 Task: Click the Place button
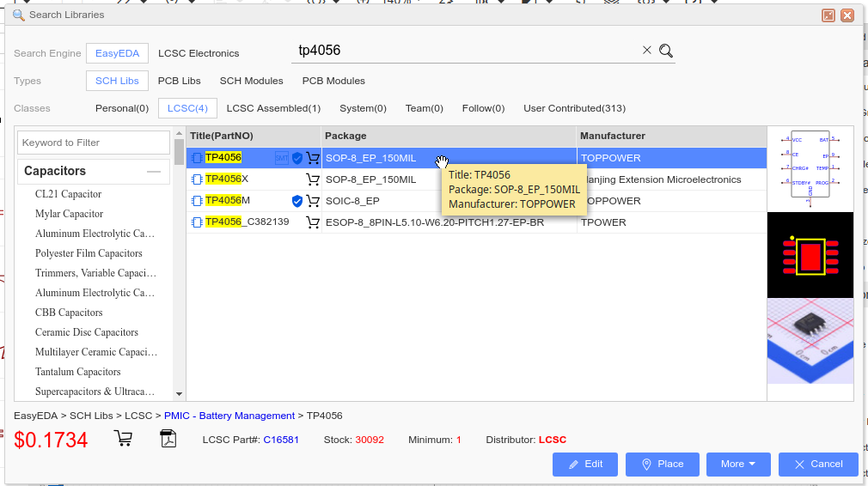[x=663, y=465]
